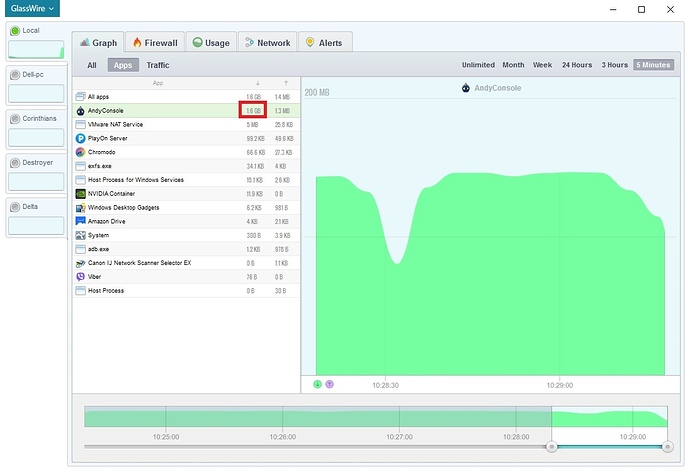This screenshot has width=690, height=472.
Task: Click the Amazon Drive icon
Action: (80, 221)
